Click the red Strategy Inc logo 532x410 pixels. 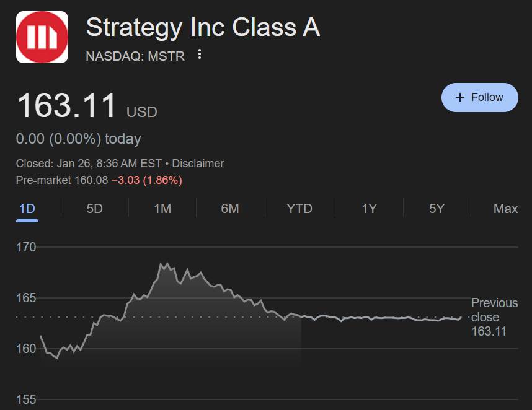coord(42,37)
